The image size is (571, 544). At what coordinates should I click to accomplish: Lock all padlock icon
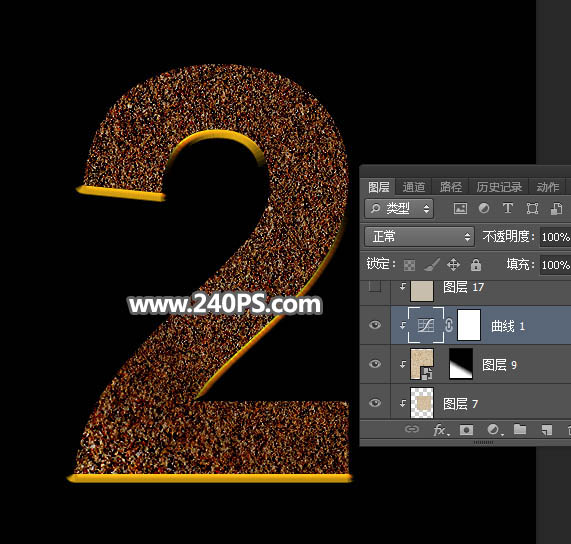click(476, 265)
